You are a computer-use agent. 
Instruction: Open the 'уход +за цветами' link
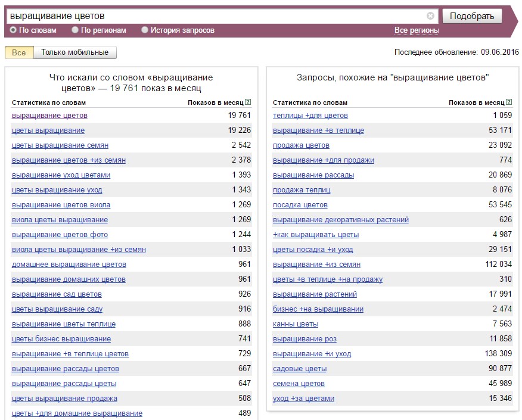click(303, 399)
